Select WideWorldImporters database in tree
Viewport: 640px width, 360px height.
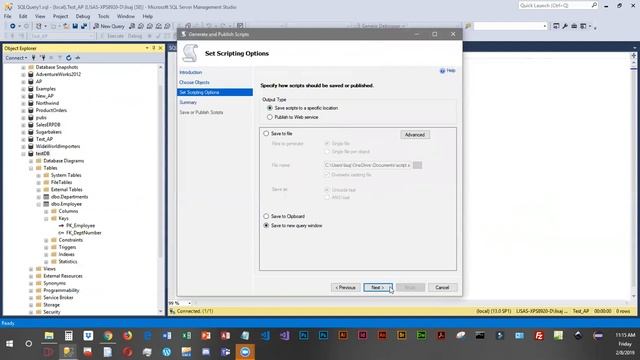tap(58, 147)
